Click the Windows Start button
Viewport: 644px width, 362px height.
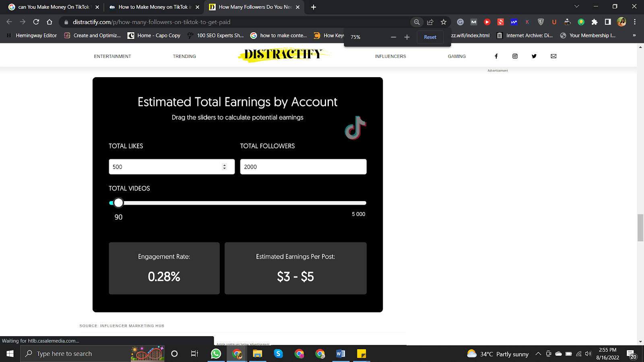tap(10, 354)
